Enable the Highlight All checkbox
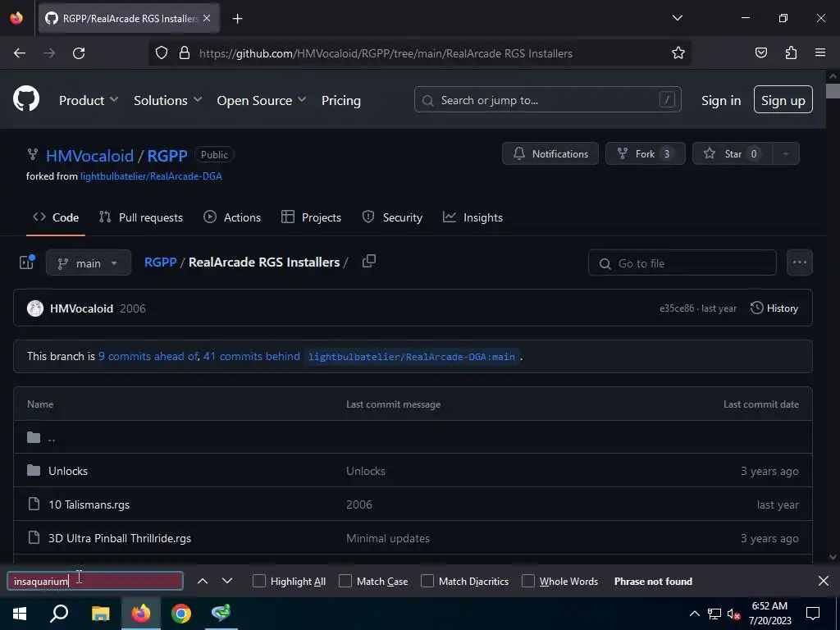 (258, 582)
